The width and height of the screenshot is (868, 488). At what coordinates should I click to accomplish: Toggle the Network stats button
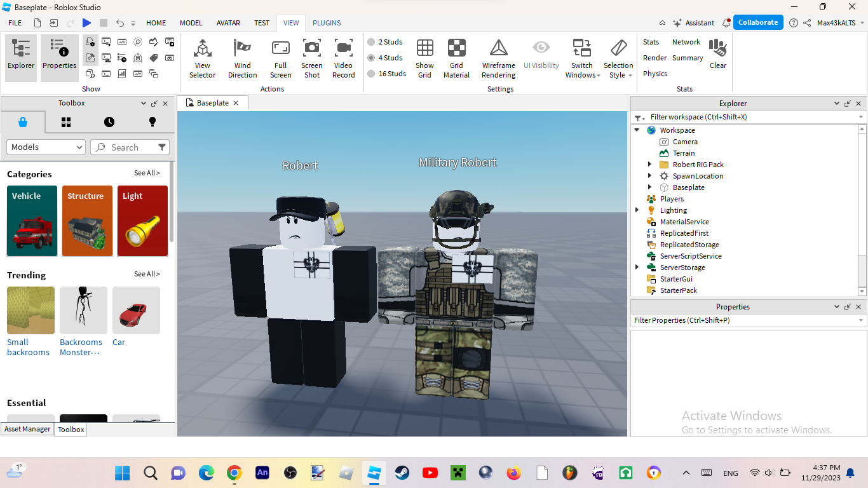686,42
